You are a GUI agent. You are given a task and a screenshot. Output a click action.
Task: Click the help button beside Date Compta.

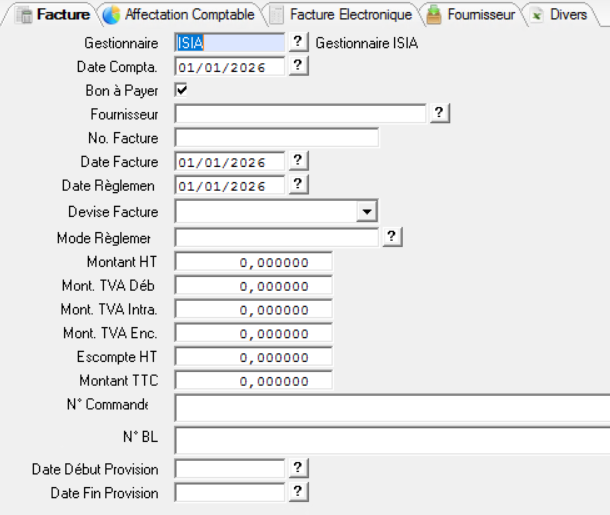[297, 66]
